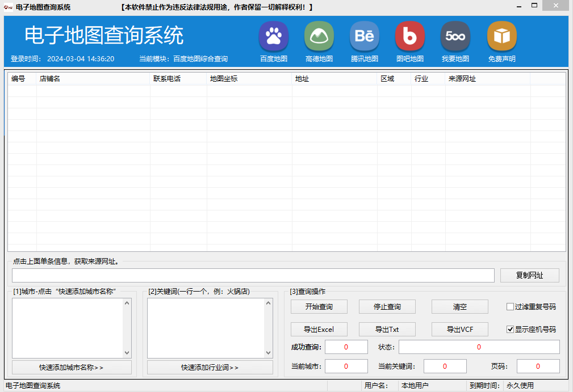Click the login time 2024-03-04 14:36:20
This screenshot has height=392, width=573.
pos(81,59)
